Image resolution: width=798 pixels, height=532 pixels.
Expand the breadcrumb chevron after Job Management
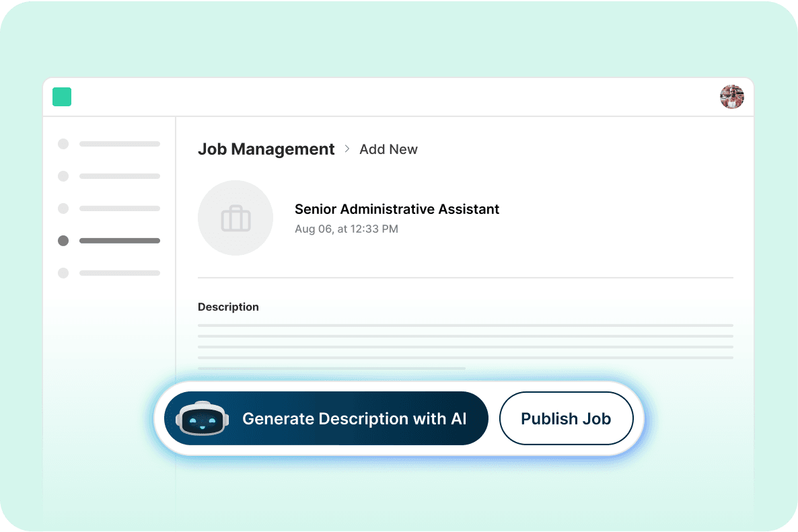coord(347,149)
